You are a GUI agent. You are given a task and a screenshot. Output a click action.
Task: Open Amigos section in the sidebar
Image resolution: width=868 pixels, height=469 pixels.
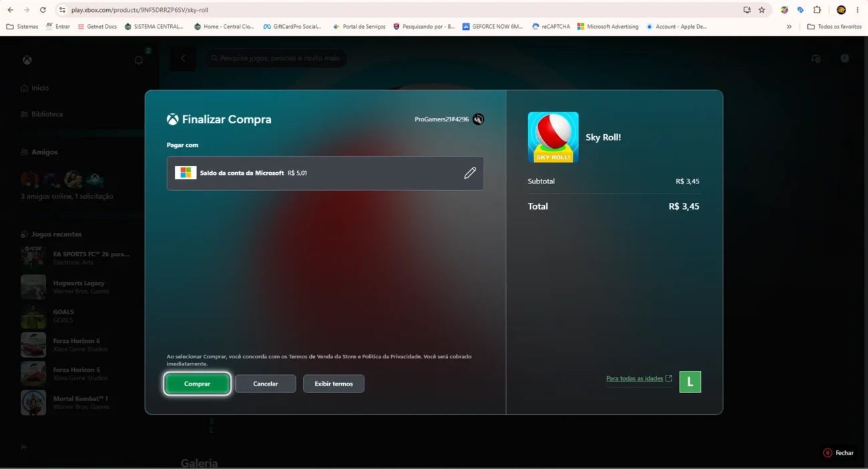click(39, 152)
